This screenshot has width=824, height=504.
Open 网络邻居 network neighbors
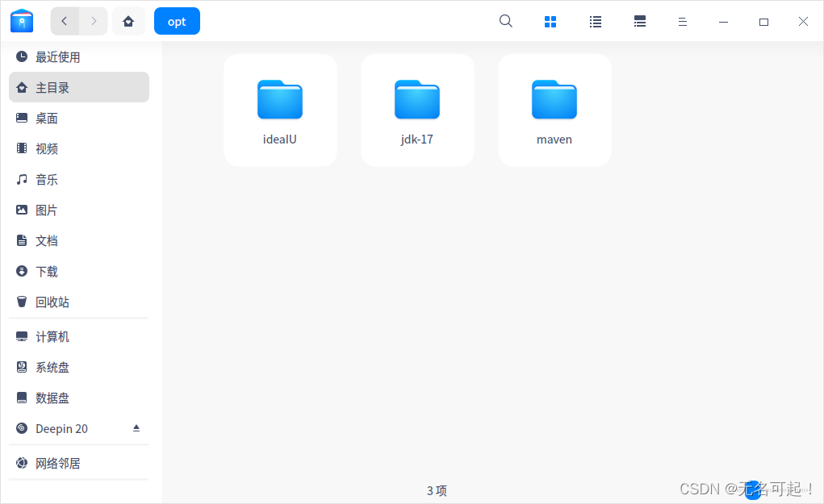point(79,463)
